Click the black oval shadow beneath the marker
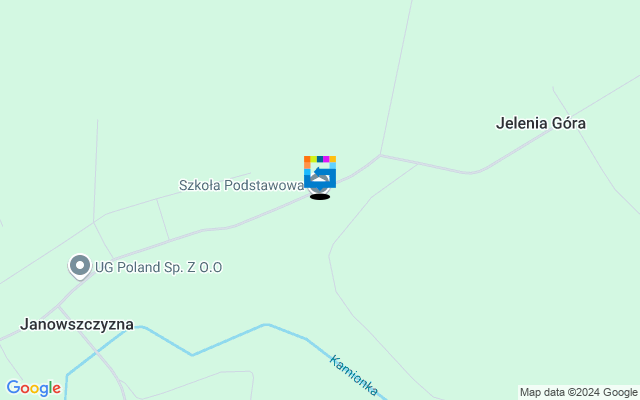640x400 pixels. [x=320, y=197]
